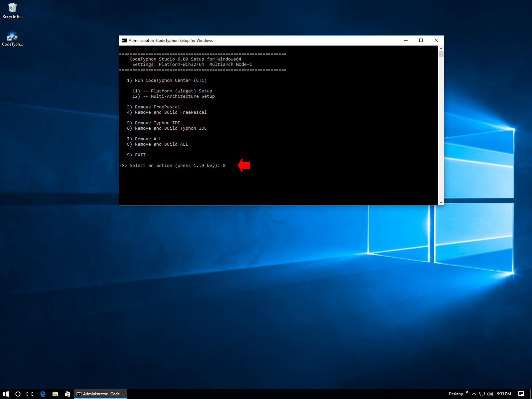This screenshot has height=399, width=532.
Task: Open volume control tray icon
Action: click(x=490, y=394)
